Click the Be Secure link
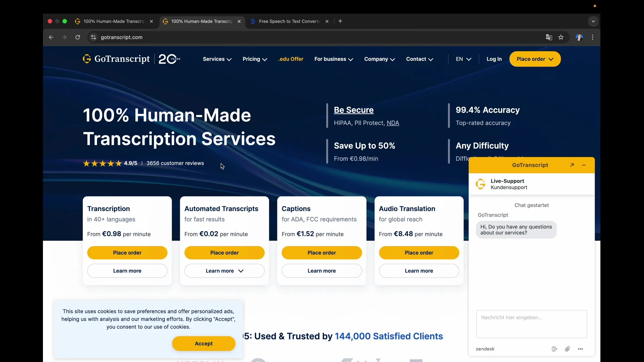Viewport: 644px width, 362px height. coord(354,110)
